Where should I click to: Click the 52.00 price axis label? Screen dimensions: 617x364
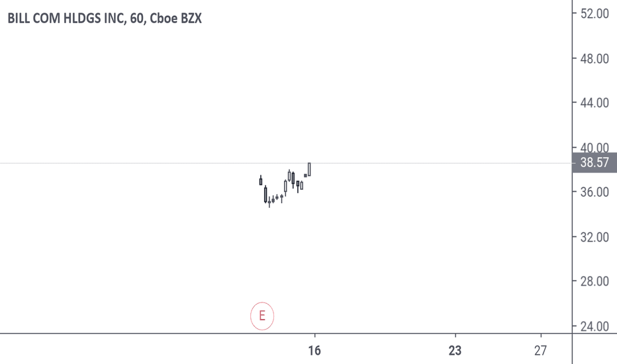point(594,13)
